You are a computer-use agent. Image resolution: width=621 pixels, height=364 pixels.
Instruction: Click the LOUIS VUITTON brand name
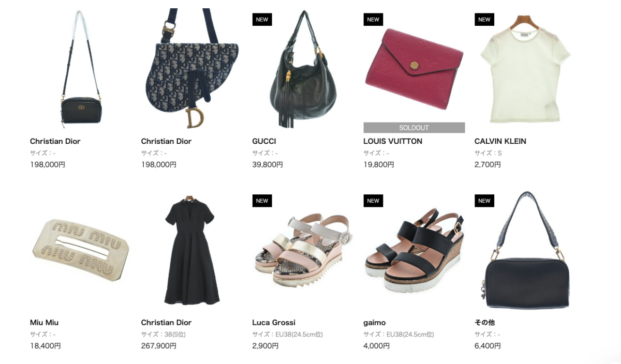393,141
